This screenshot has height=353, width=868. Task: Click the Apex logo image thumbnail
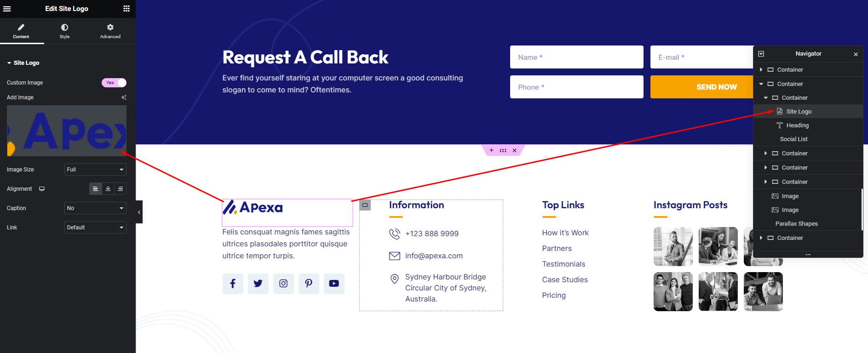tap(67, 131)
